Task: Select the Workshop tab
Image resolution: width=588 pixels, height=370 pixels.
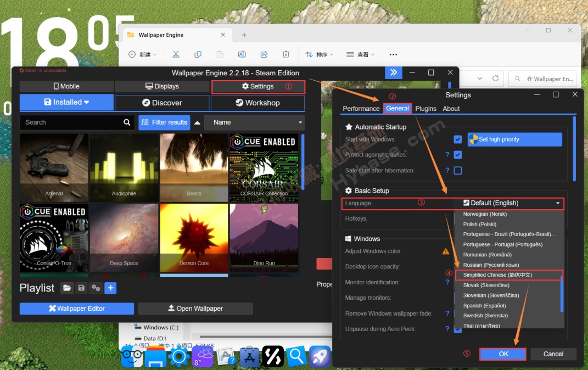Action: coord(257,103)
